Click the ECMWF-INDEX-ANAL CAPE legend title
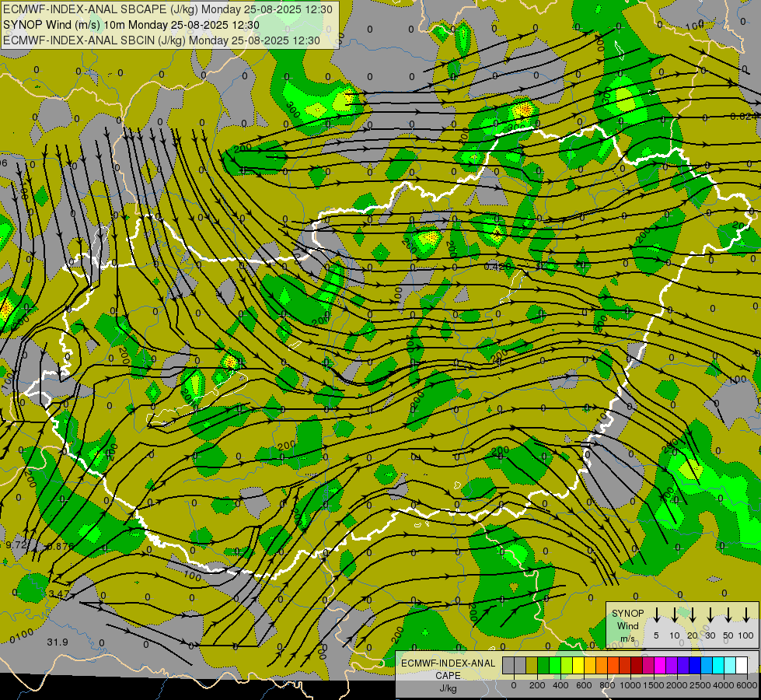Viewport: 761px width, 700px height. pos(449,669)
